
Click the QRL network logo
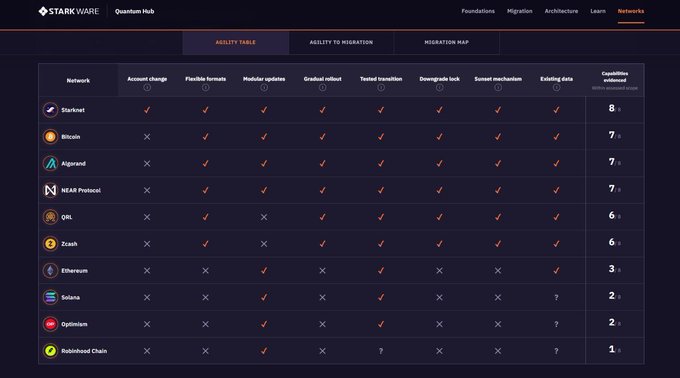coord(50,217)
